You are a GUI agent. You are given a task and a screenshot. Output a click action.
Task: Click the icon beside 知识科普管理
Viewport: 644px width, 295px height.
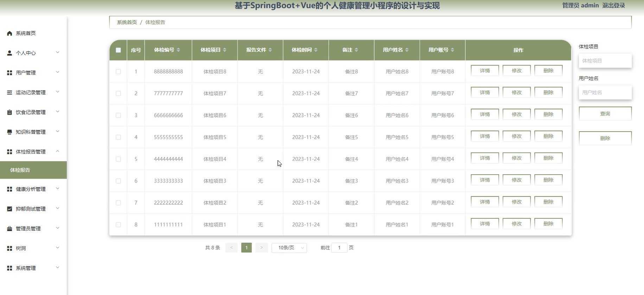[x=9, y=132]
